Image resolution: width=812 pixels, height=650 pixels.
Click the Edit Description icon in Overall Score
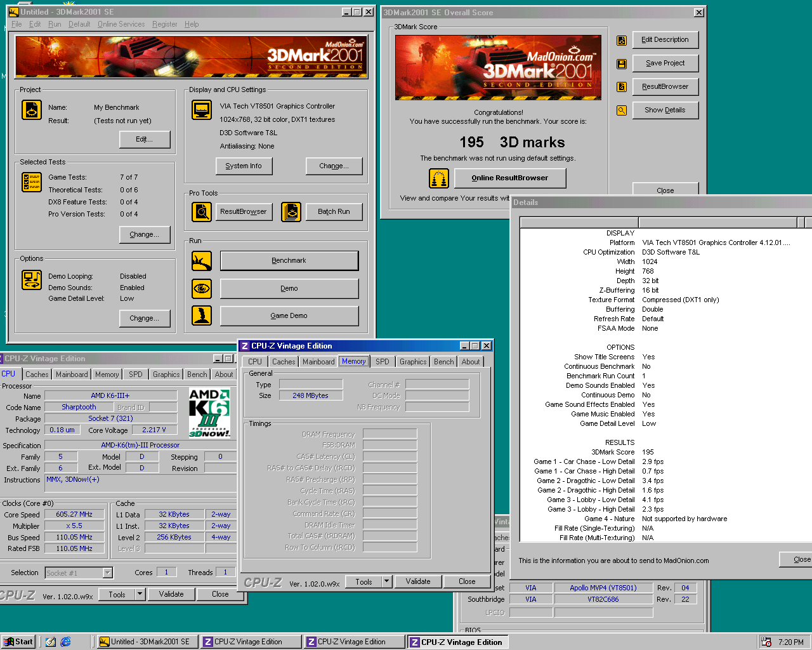(x=622, y=41)
